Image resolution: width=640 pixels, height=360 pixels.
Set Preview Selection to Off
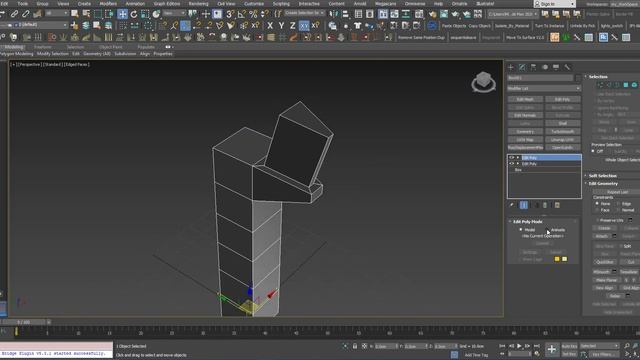pyautogui.click(x=593, y=151)
